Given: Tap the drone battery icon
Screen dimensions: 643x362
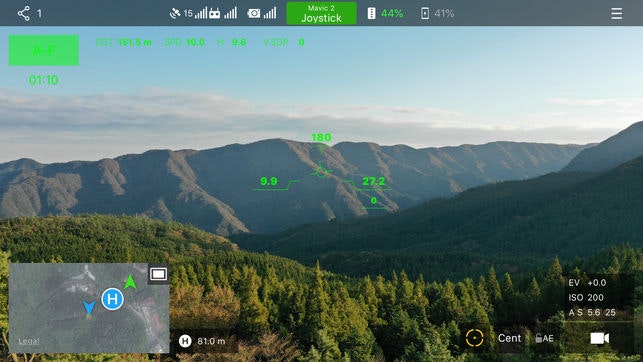Looking at the screenshot, I should 372,14.
